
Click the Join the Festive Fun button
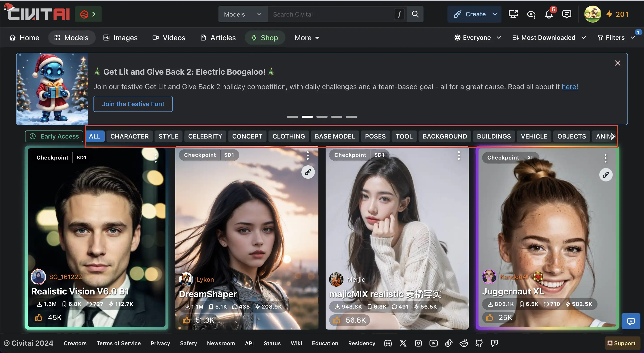coord(133,103)
